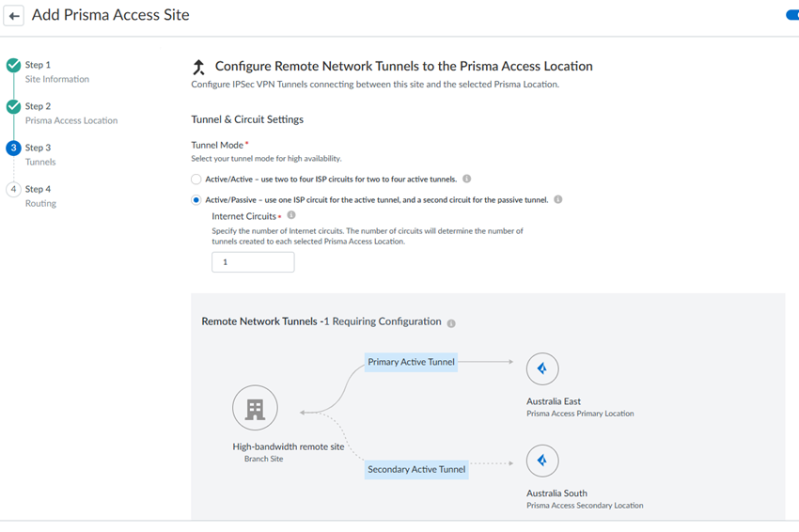Select the Active/Active tunnel mode radio button
The image size is (799, 532).
(196, 180)
